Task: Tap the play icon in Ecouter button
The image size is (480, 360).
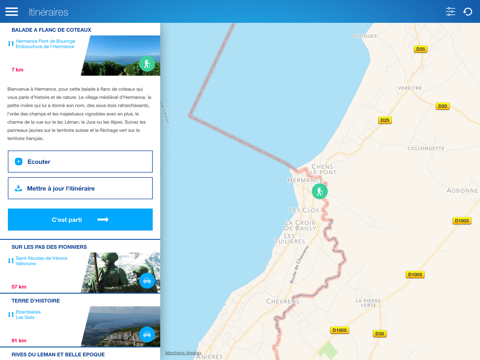Action: click(x=19, y=162)
